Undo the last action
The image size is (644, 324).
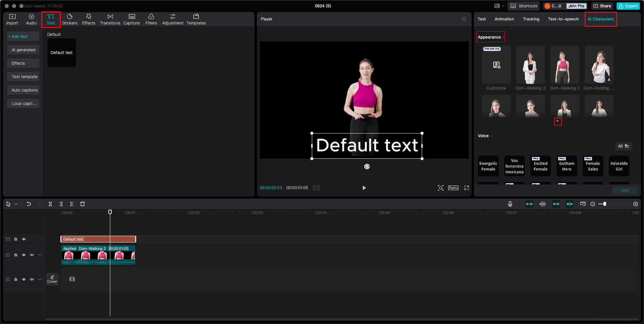29,204
